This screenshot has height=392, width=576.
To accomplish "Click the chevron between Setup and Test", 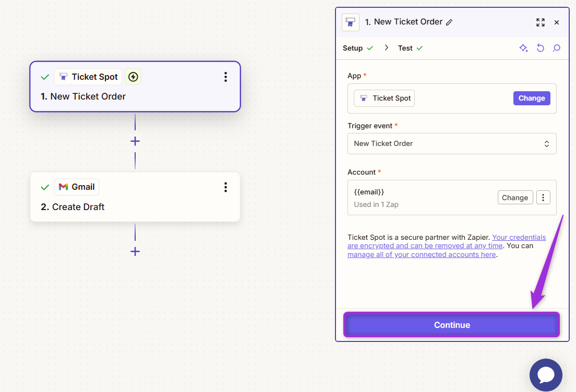I will tap(386, 48).
